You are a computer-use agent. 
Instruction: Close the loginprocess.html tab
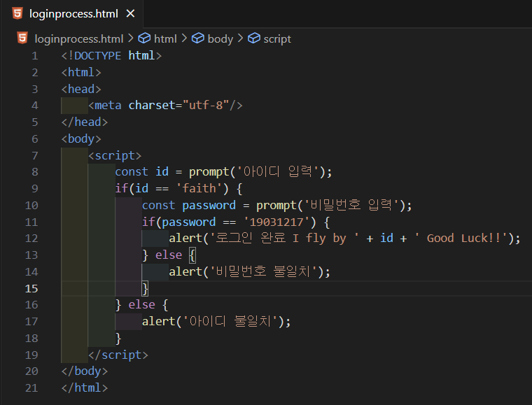[x=130, y=13]
